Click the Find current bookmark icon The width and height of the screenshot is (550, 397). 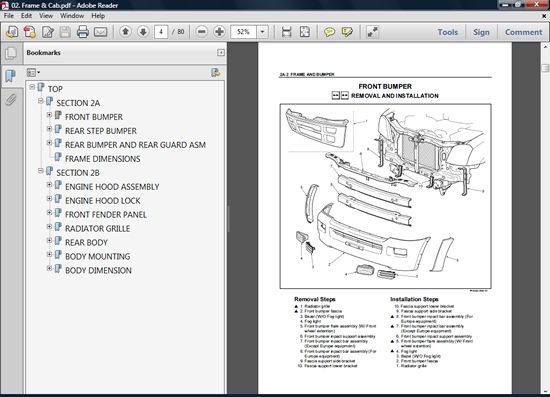pyautogui.click(x=215, y=73)
